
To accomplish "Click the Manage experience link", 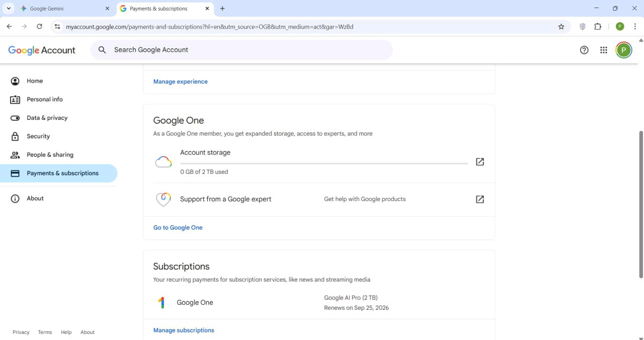I will (x=180, y=82).
